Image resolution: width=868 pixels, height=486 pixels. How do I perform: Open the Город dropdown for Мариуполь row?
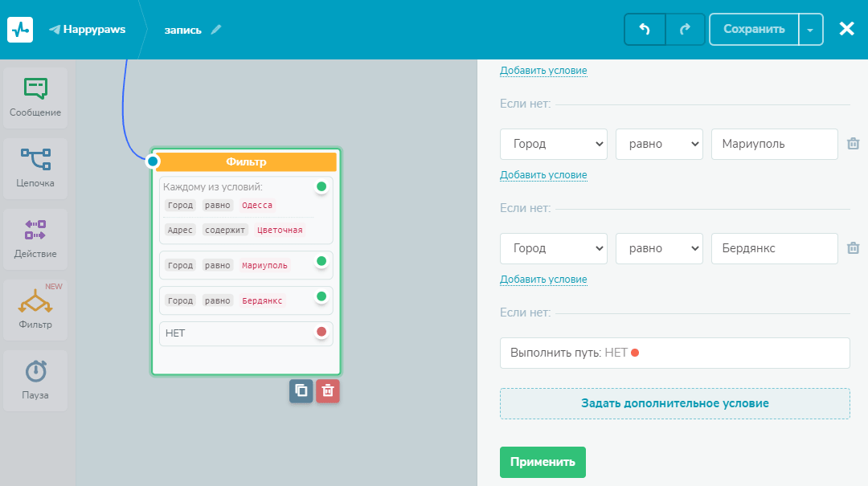pyautogui.click(x=554, y=144)
